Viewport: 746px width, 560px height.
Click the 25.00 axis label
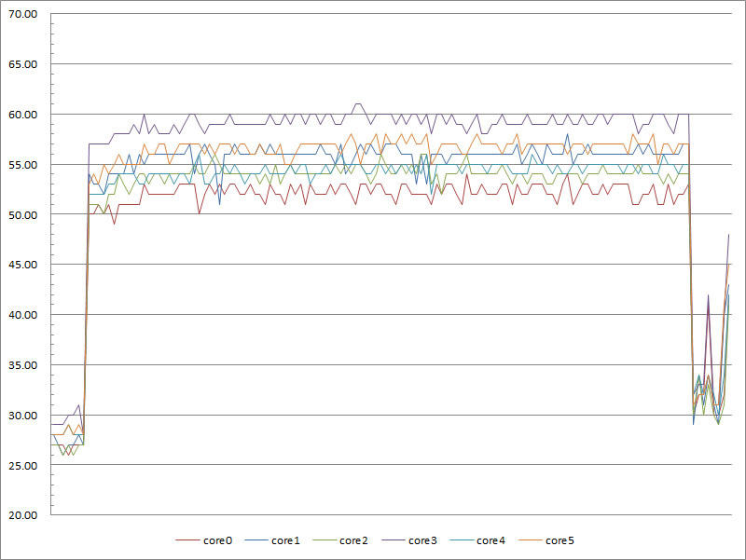pyautogui.click(x=22, y=465)
